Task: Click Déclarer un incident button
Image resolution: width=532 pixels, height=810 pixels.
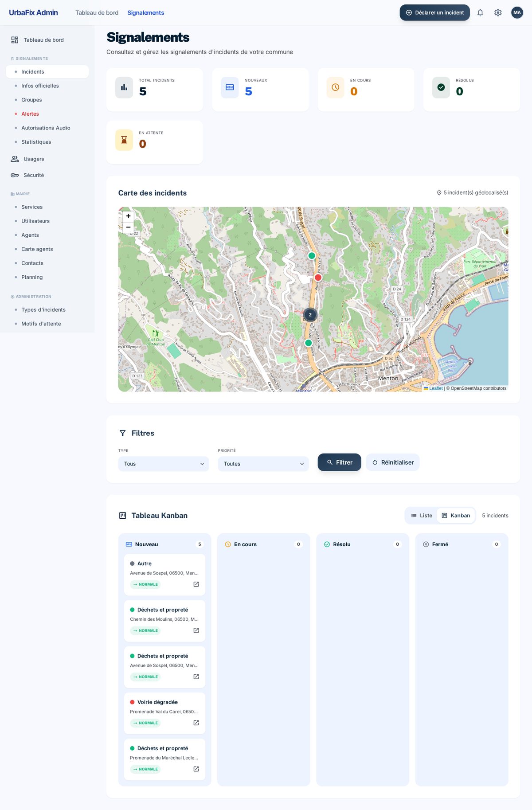Action: 434,13
